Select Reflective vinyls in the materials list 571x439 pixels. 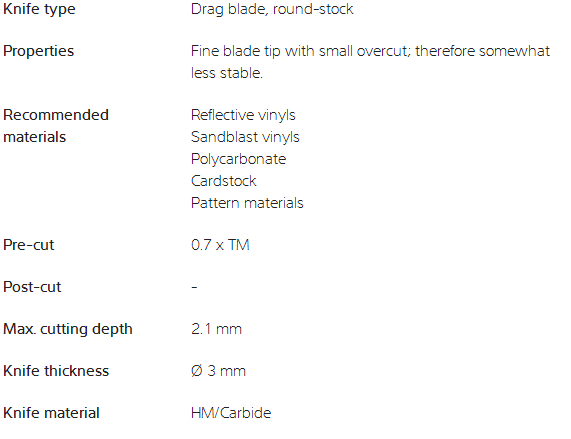tap(243, 115)
